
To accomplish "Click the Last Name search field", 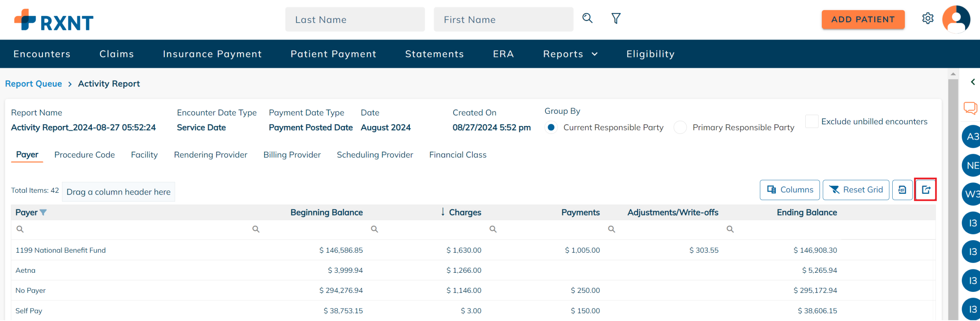I will click(x=355, y=20).
